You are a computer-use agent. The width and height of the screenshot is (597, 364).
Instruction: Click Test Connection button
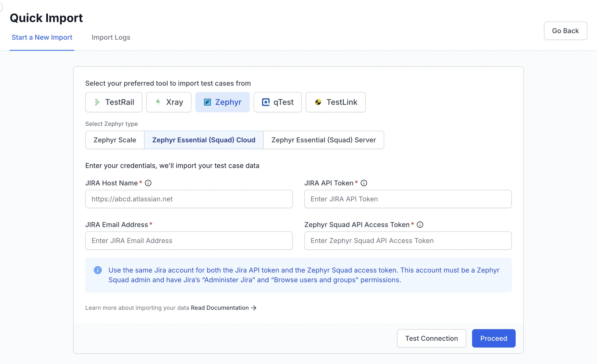pos(431,339)
